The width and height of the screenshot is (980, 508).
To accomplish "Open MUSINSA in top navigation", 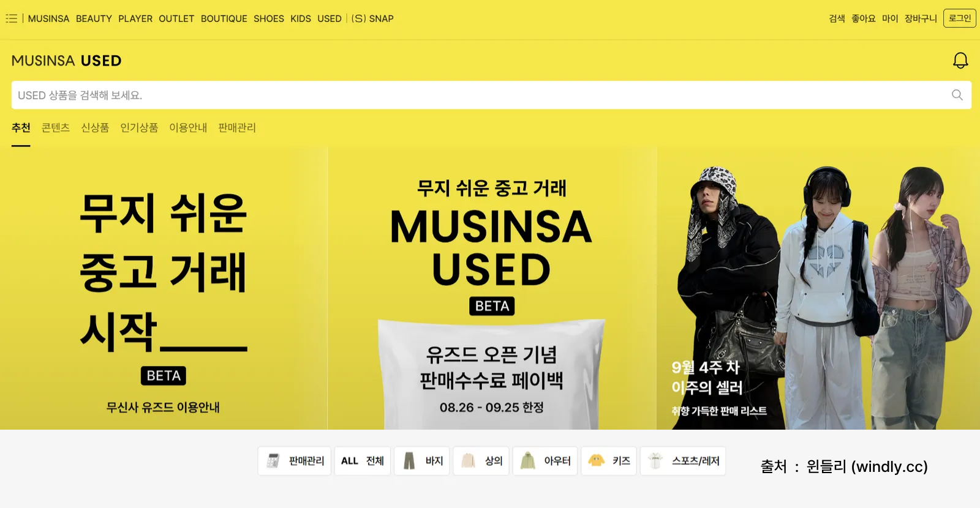I will (48, 18).
